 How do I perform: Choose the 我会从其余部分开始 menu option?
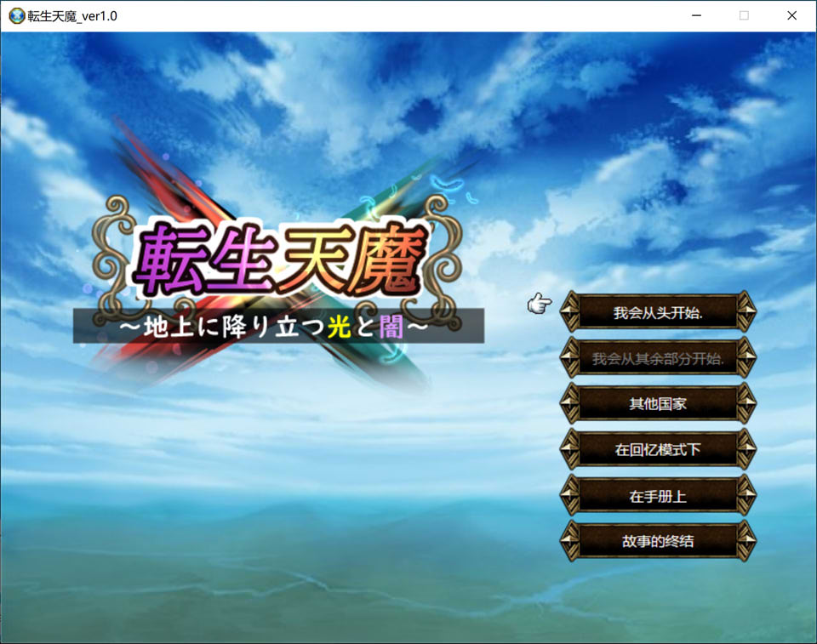point(658,357)
